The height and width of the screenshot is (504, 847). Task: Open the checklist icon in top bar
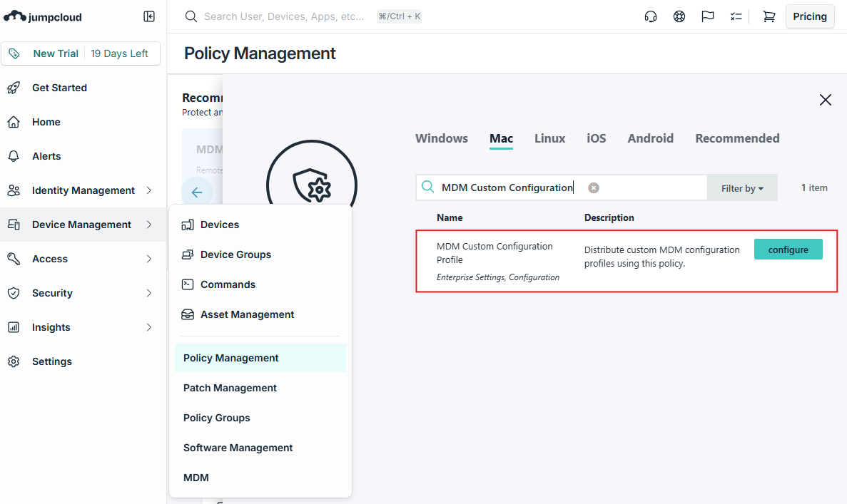click(x=736, y=16)
